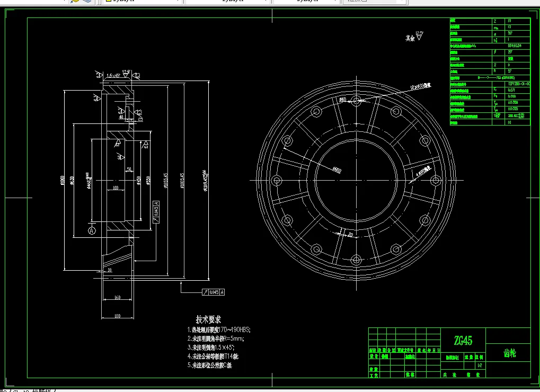This screenshot has width=540, height=392.
Task: Select the horizontal 0.045 A runout tolerance frame
Action: point(213,292)
